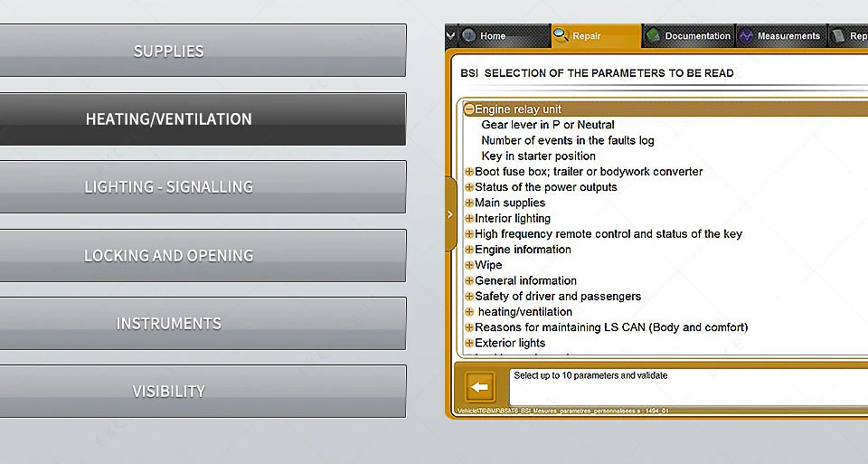Click 'Select up to 10 parameters and validate' message box
The image size is (868, 464).
(688, 387)
